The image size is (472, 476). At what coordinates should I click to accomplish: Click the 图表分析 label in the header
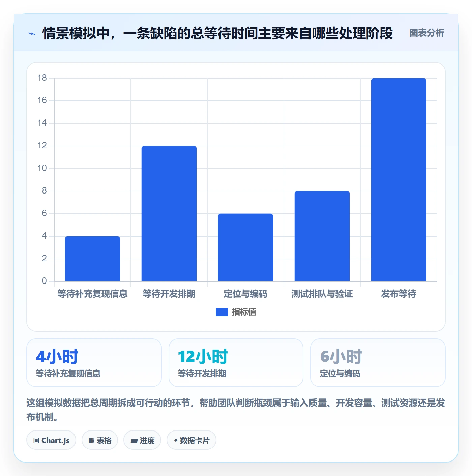click(x=426, y=33)
